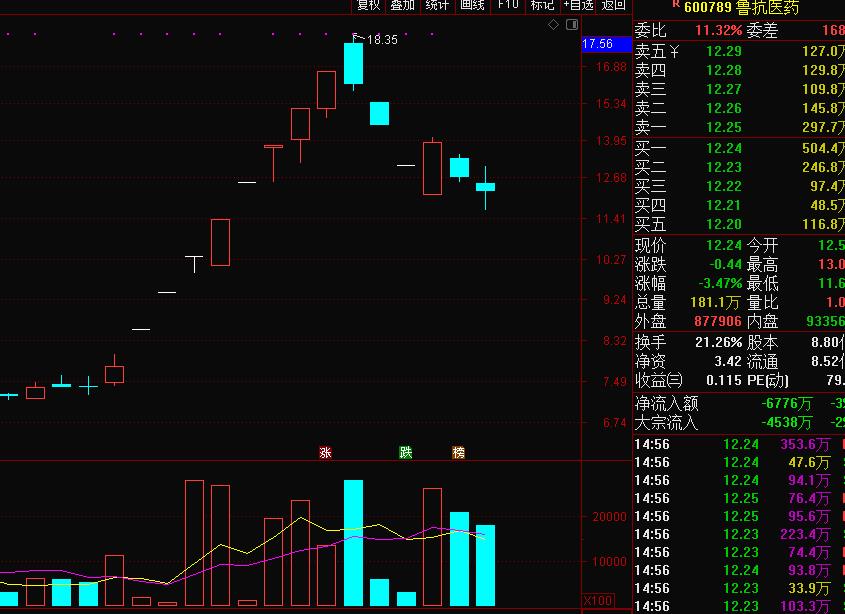Open the F10 company info tab
845x614 pixels.
click(x=508, y=5)
